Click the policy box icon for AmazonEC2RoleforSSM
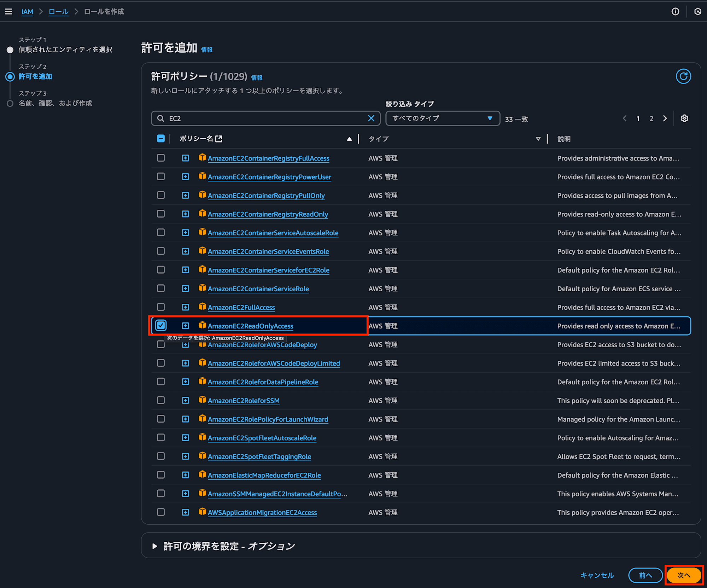This screenshot has width=707, height=588. 202,400
